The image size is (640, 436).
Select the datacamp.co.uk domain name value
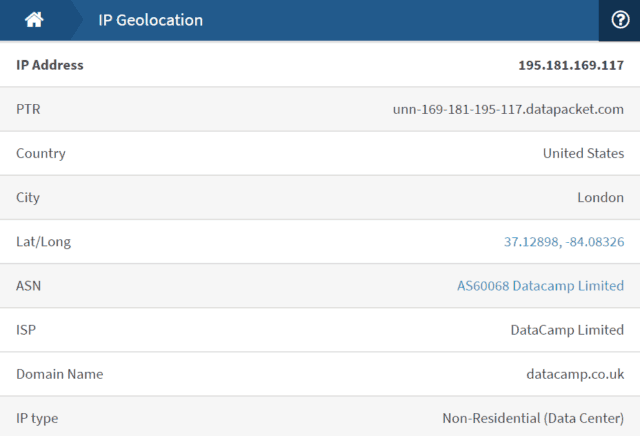click(575, 374)
